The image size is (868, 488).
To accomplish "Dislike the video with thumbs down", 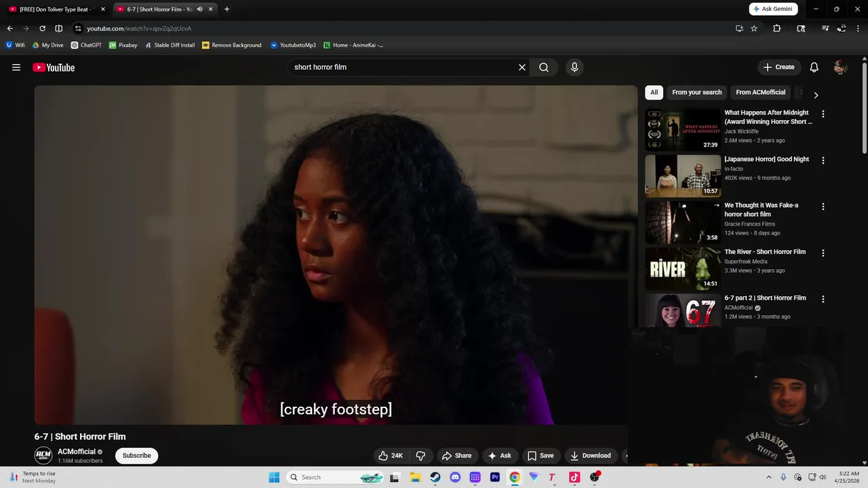I will 420,455.
